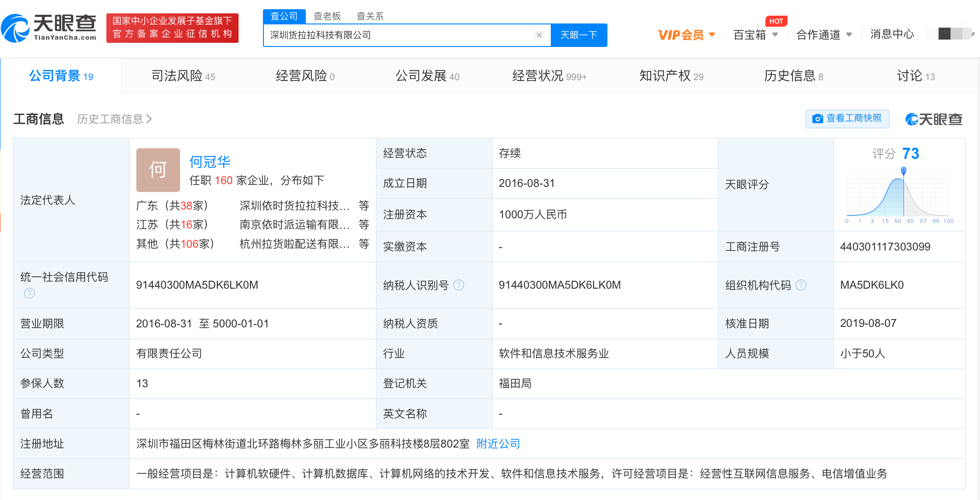Open the 讨论 tab

(916, 76)
